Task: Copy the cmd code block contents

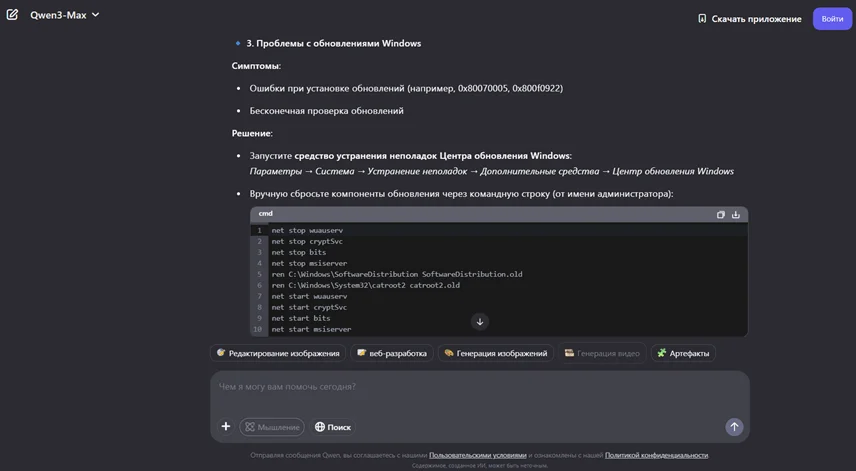Action: point(721,215)
